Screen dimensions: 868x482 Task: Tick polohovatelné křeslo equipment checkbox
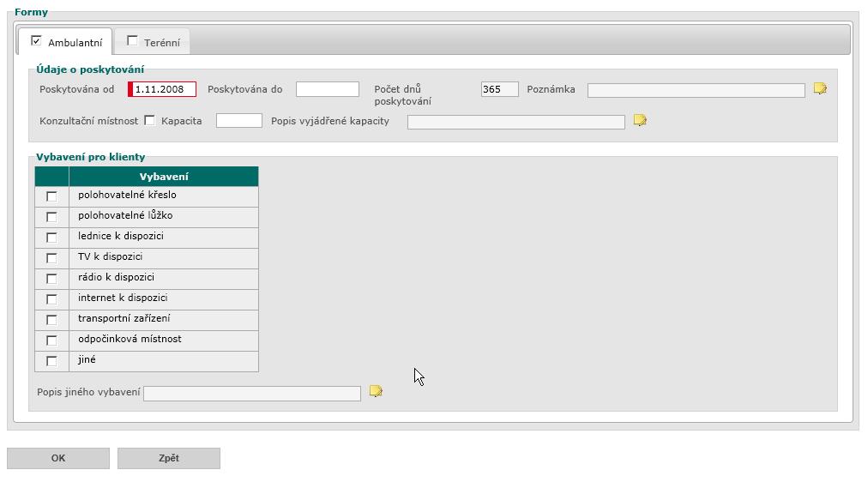(x=51, y=196)
